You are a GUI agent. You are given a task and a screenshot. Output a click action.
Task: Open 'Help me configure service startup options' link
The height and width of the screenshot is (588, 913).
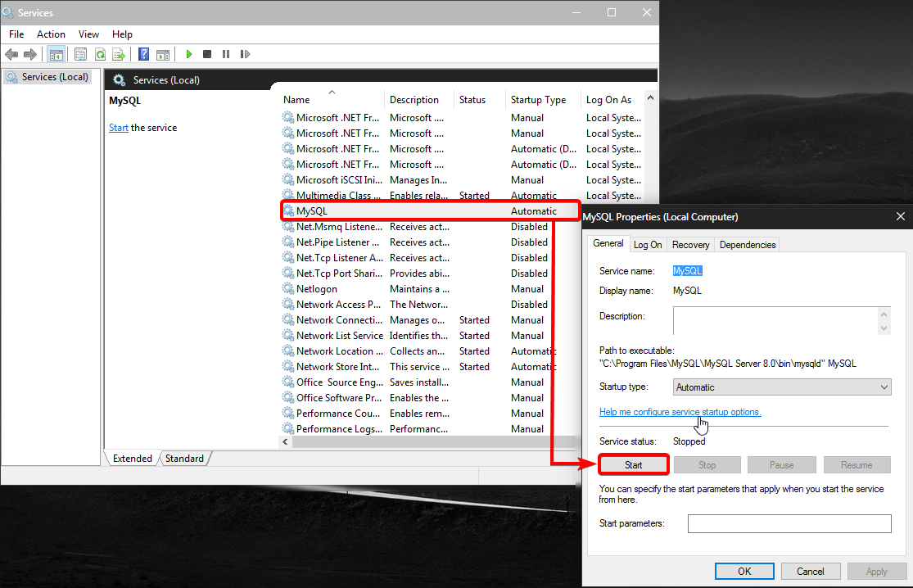pos(680,412)
